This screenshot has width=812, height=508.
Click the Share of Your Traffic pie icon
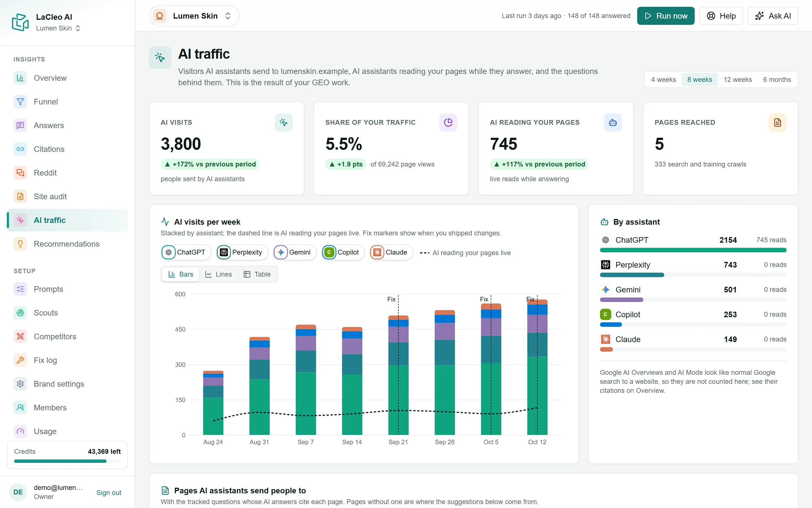[448, 123]
